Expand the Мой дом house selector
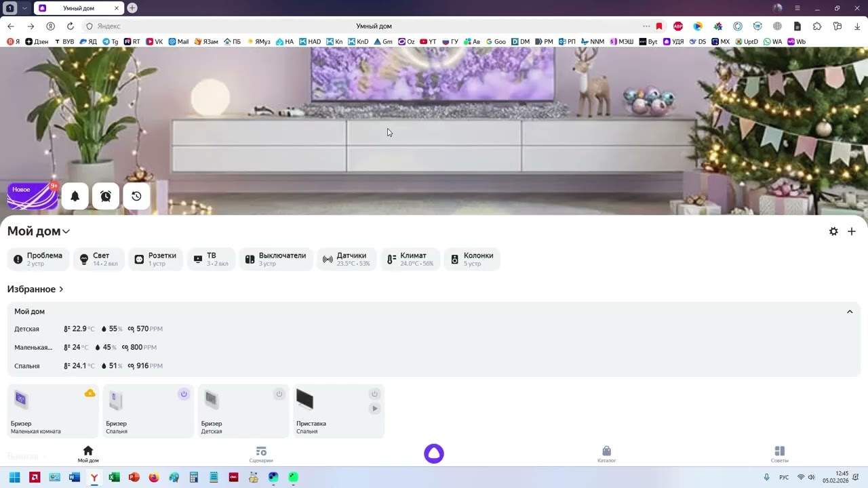The height and width of the screenshot is (488, 868). pyautogui.click(x=39, y=231)
